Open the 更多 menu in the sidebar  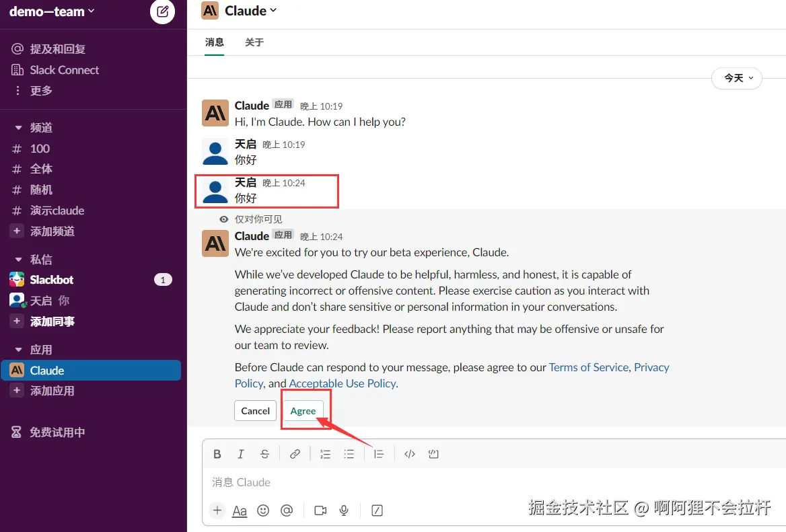(x=41, y=91)
